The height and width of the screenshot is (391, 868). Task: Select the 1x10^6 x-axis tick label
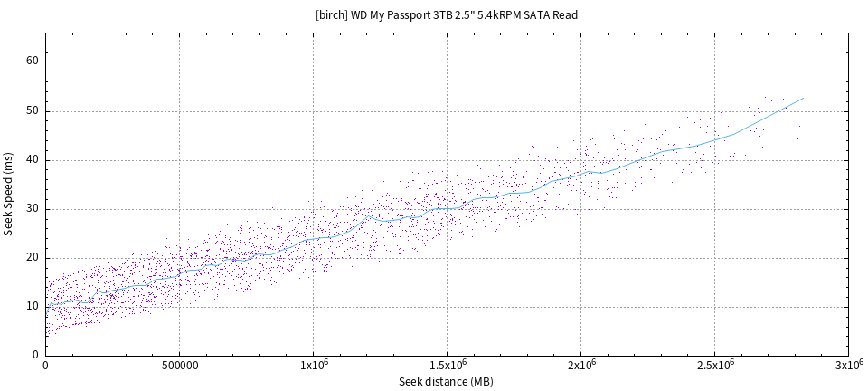point(313,366)
